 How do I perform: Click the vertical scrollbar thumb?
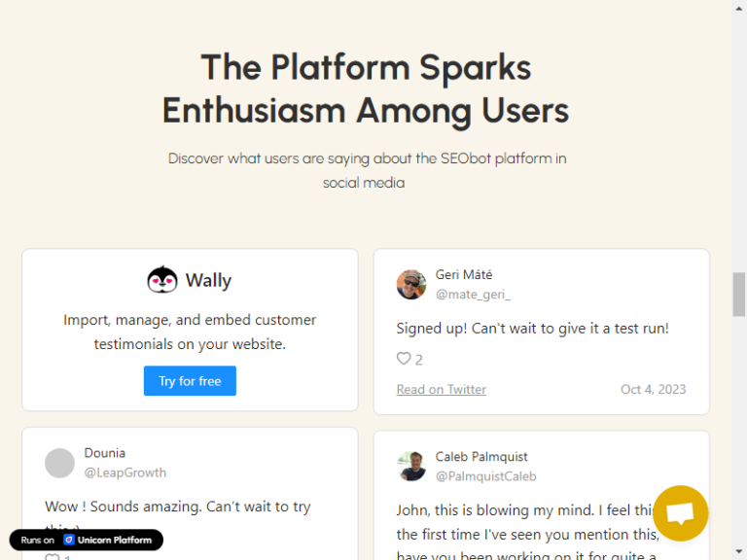point(739,295)
